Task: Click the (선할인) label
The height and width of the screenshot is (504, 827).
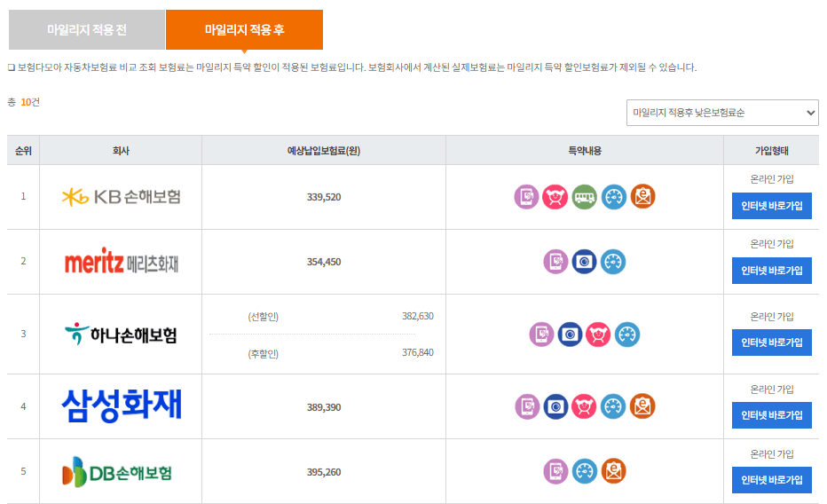Action: [x=264, y=317]
